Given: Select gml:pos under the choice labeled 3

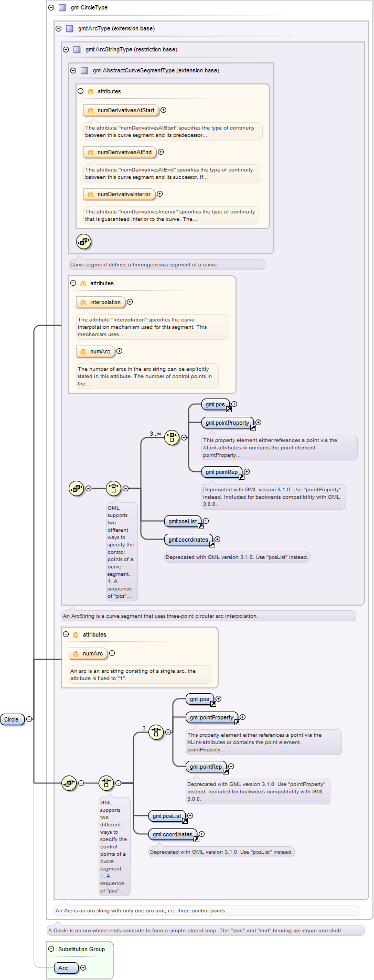Looking at the screenshot, I should pos(200,699).
